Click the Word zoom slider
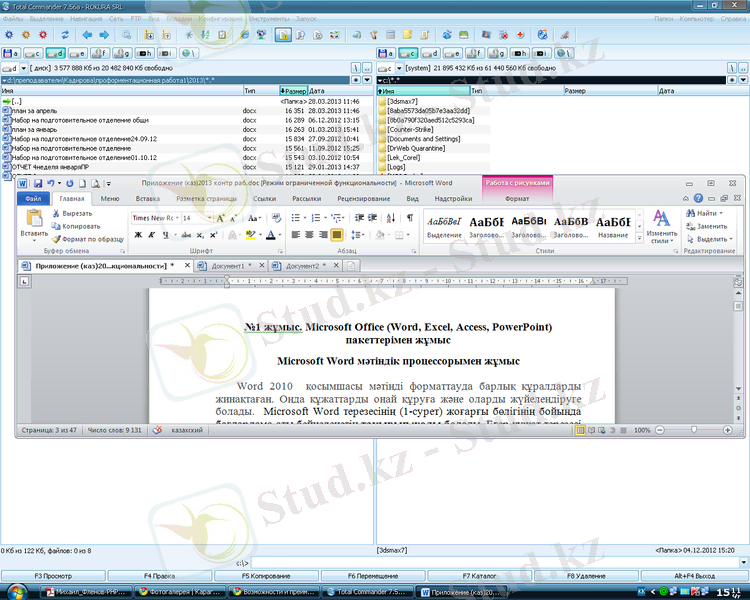Viewport: 750px width, 600px height. tap(696, 430)
